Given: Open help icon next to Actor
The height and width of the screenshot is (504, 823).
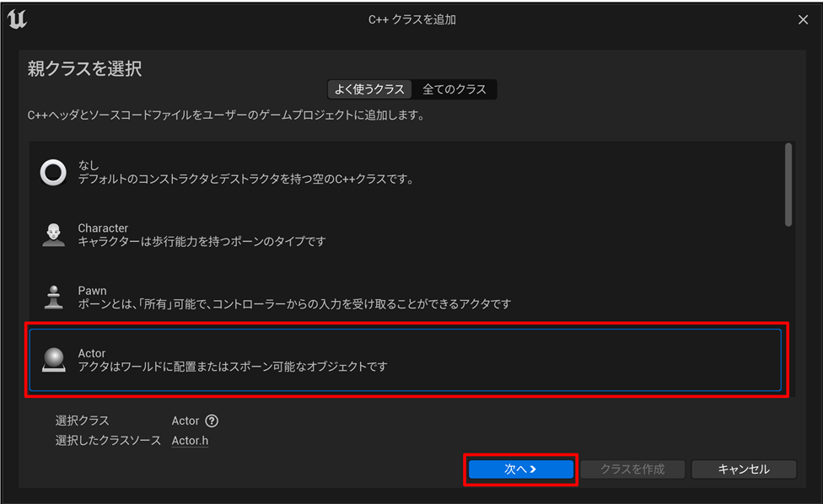Looking at the screenshot, I should tap(212, 421).
